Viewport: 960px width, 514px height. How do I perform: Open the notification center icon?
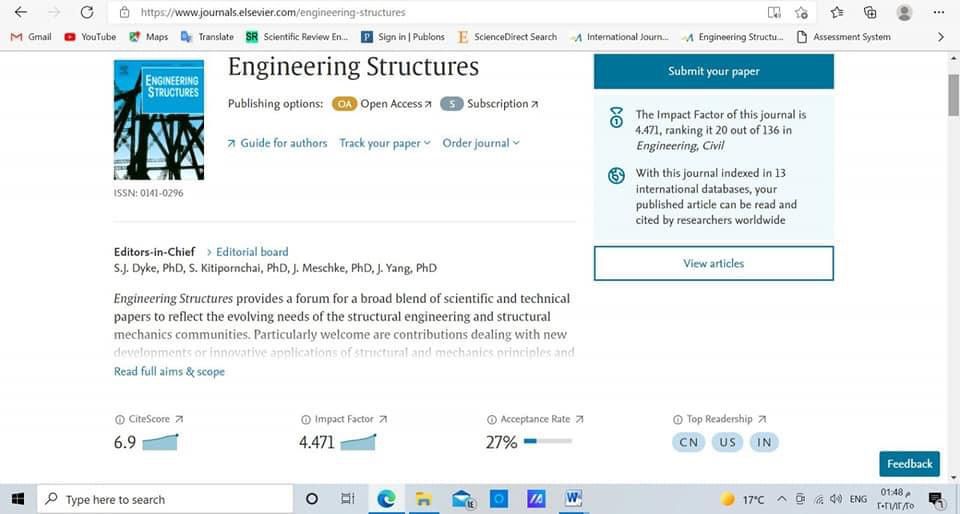[934, 499]
